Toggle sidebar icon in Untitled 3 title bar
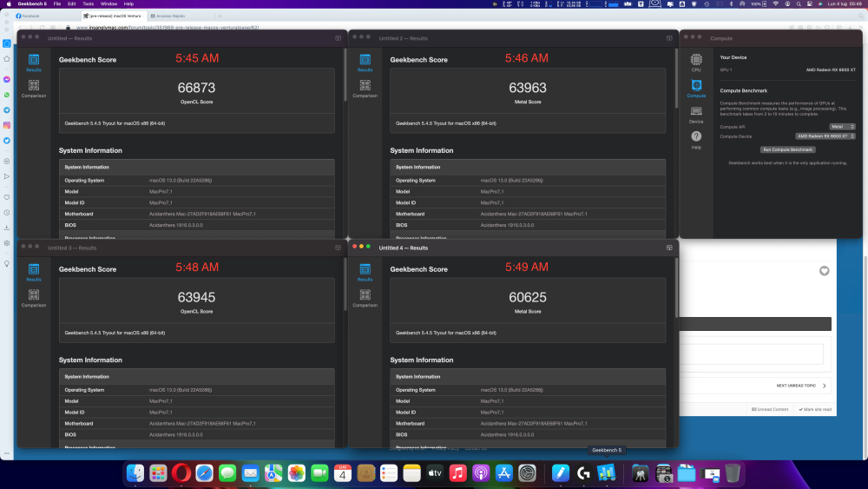 [338, 248]
